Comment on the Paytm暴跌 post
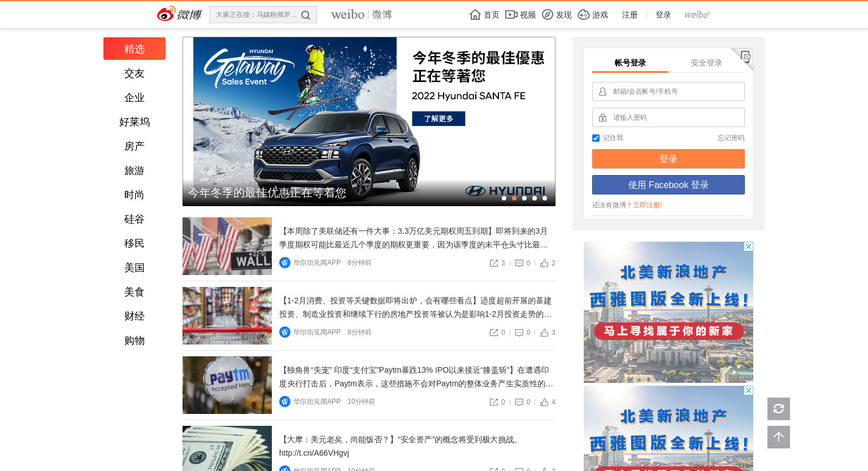 pyautogui.click(x=523, y=402)
